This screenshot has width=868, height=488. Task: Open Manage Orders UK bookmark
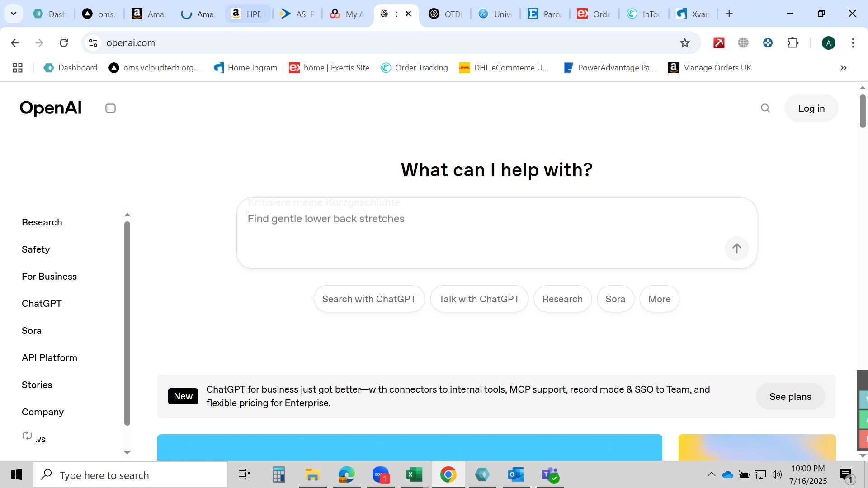[710, 68]
